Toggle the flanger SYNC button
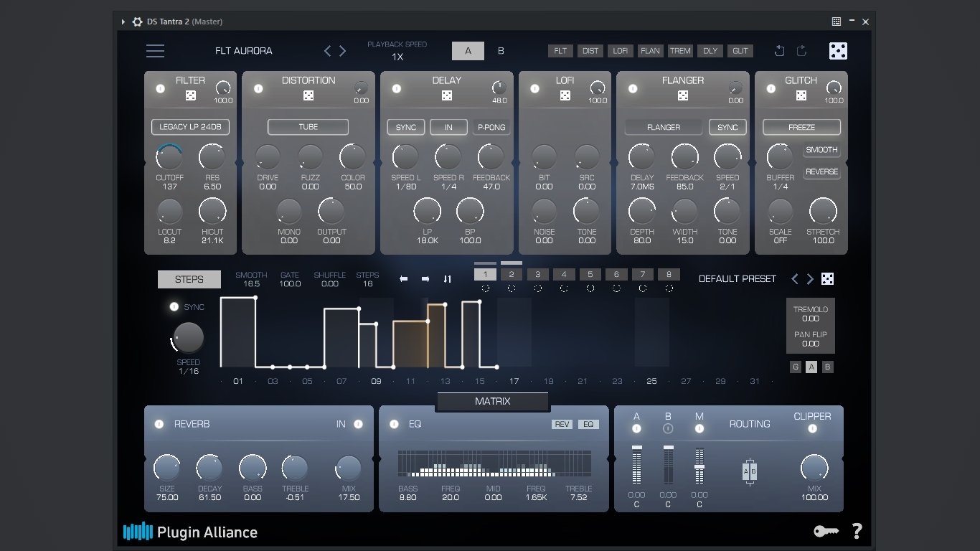 [x=727, y=127]
